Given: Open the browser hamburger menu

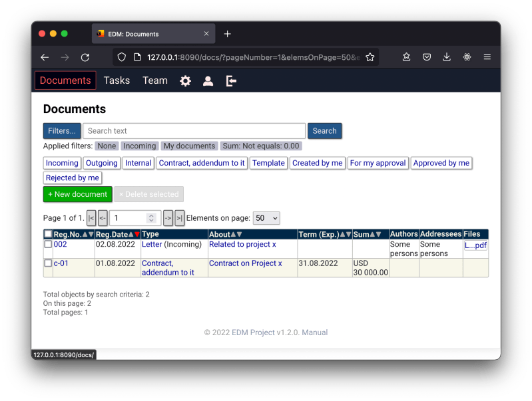Looking at the screenshot, I should tap(487, 57).
